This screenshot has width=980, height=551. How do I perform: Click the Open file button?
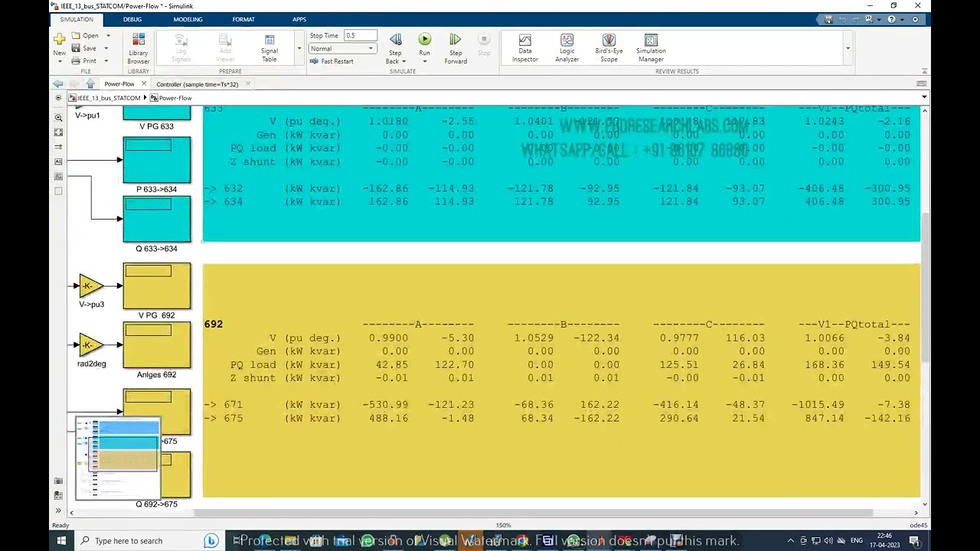(x=85, y=35)
